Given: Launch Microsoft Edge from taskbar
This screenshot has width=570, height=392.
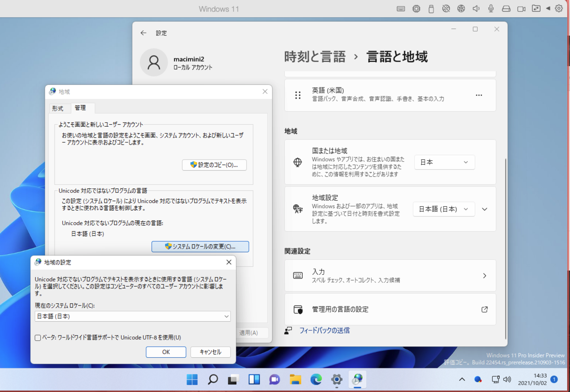Looking at the screenshot, I should tap(316, 379).
